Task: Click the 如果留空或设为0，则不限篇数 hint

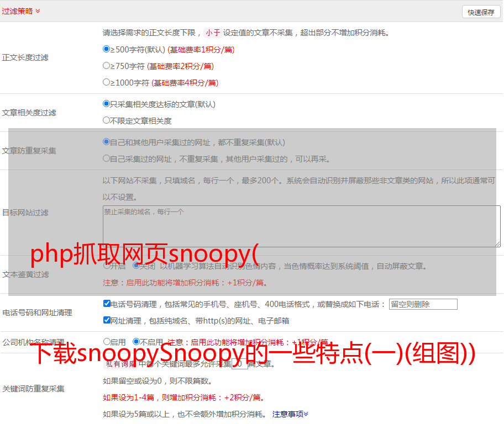Action: pyautogui.click(x=158, y=381)
